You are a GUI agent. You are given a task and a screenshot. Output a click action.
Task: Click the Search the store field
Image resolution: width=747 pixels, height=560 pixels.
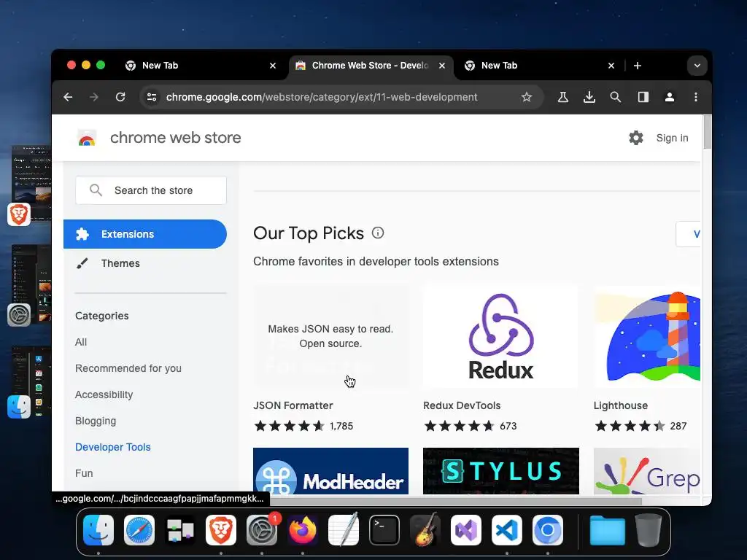tap(151, 190)
